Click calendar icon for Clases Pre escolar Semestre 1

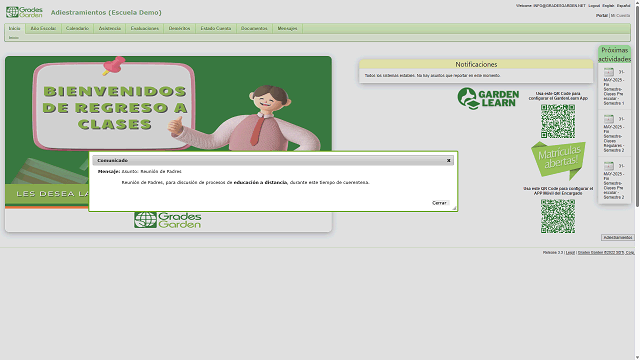coord(609,72)
